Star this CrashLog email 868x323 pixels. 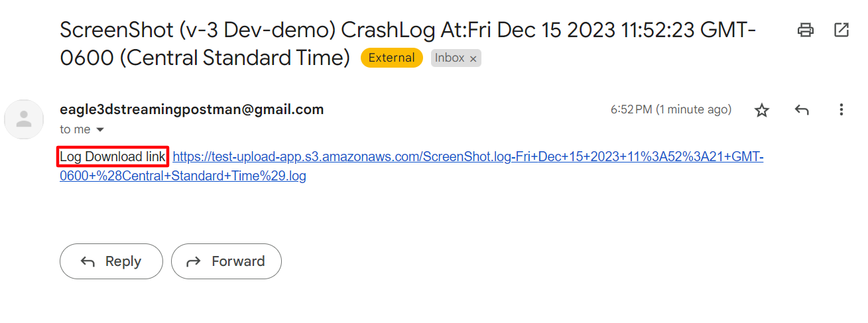(x=762, y=110)
